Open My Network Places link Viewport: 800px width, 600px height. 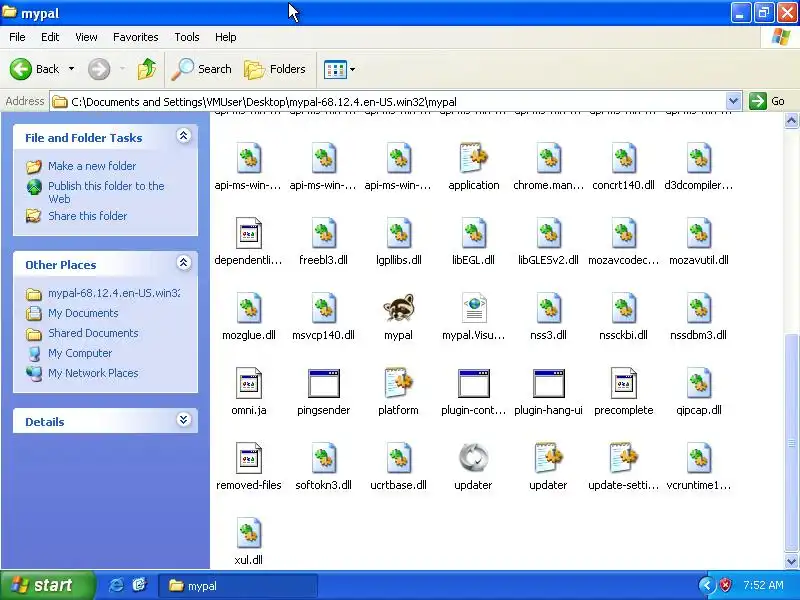tap(93, 373)
